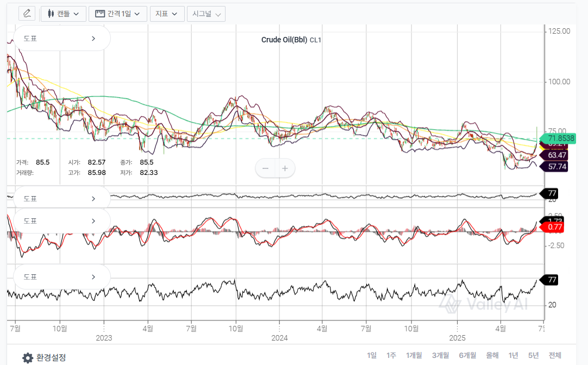Screen dimensions: 588x365
Task: Switch to 3개월 time range
Action: pyautogui.click(x=440, y=355)
